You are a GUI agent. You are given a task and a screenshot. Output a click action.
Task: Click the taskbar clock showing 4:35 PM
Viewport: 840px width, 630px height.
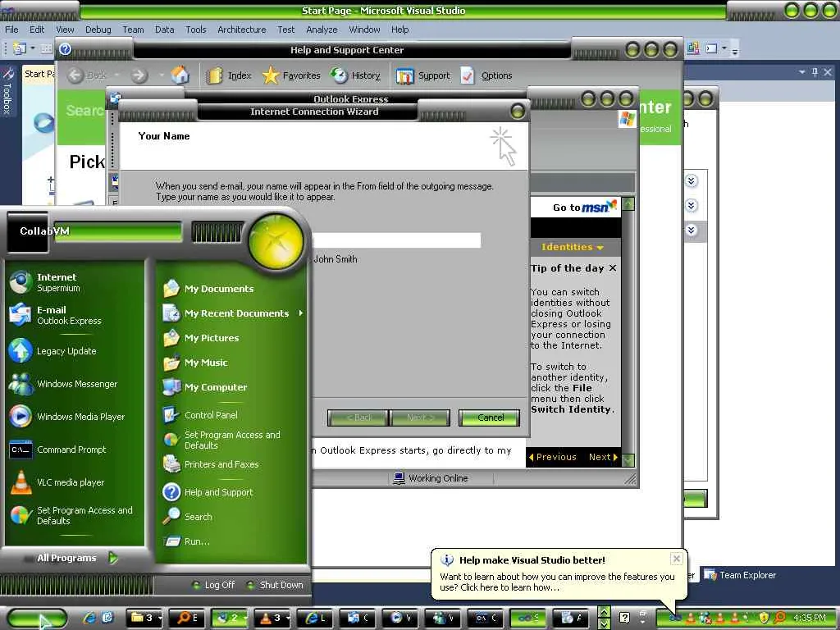tap(809, 618)
